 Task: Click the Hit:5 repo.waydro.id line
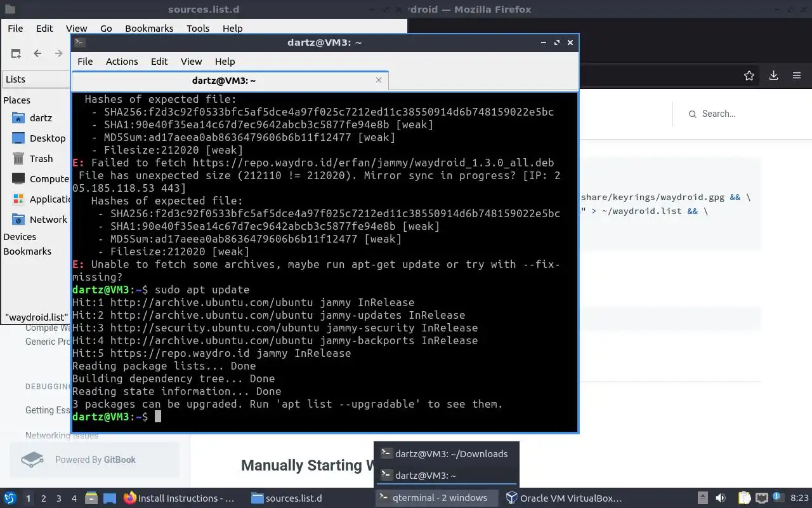211,354
